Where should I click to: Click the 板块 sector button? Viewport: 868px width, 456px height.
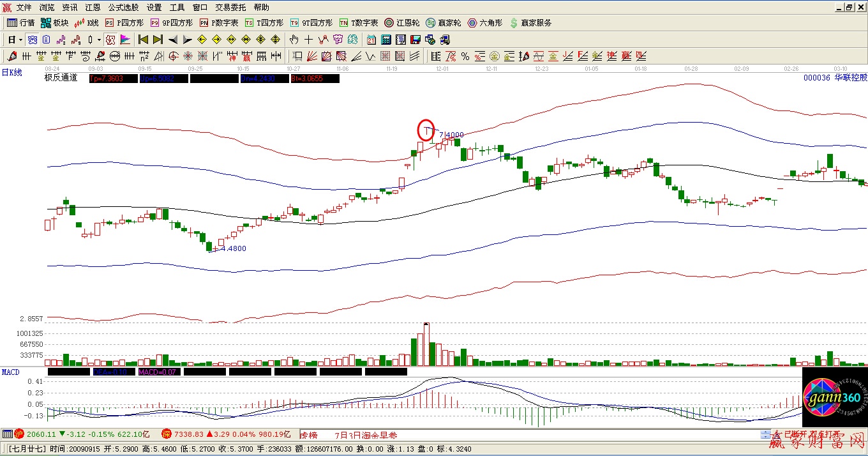(x=54, y=23)
